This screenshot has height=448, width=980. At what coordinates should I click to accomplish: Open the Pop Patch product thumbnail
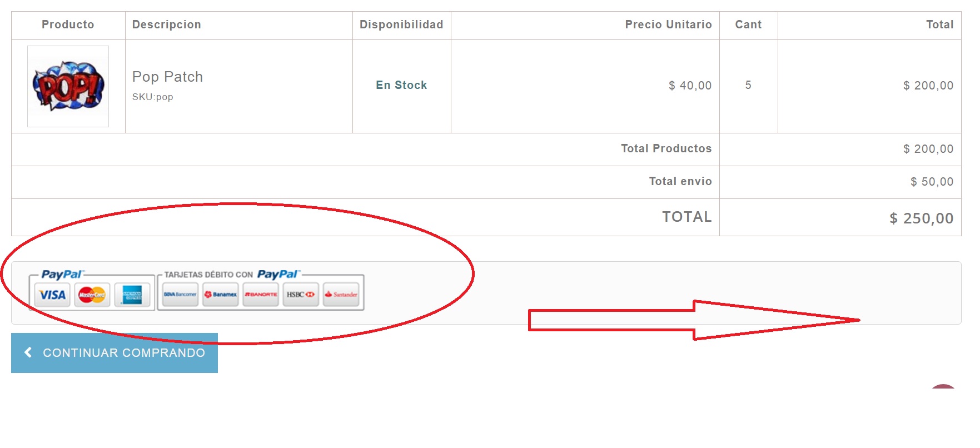[68, 86]
